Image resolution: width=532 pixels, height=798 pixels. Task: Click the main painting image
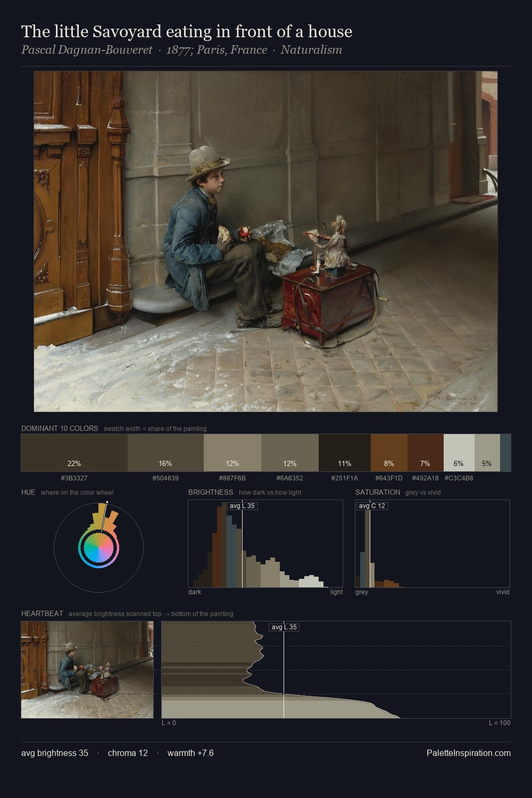pos(265,242)
